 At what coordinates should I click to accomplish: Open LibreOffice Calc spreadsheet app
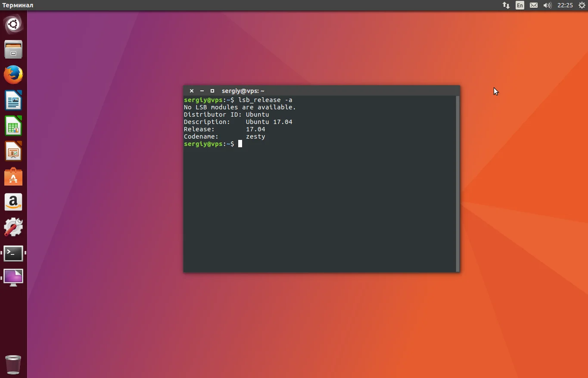pos(13,126)
